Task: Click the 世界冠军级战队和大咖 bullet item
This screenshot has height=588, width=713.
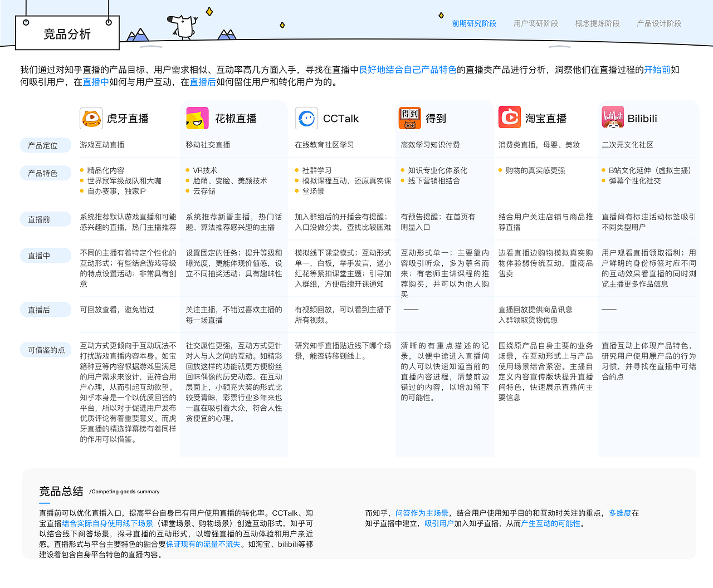Action: coord(124,181)
